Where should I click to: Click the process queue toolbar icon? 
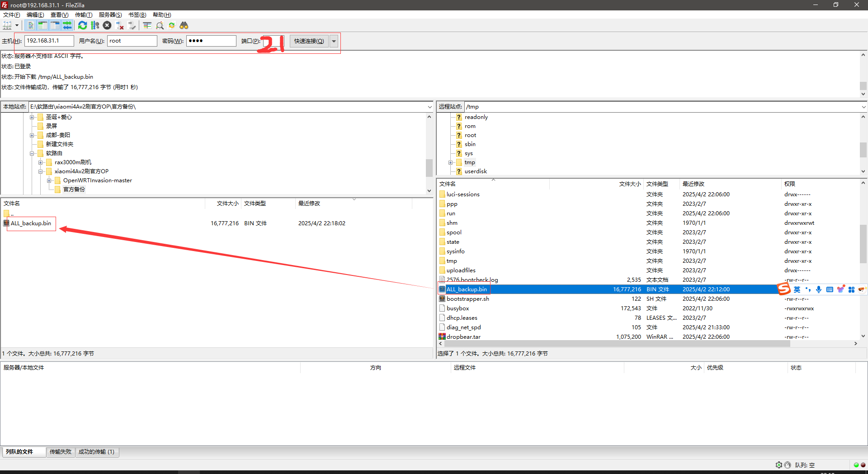click(x=95, y=25)
